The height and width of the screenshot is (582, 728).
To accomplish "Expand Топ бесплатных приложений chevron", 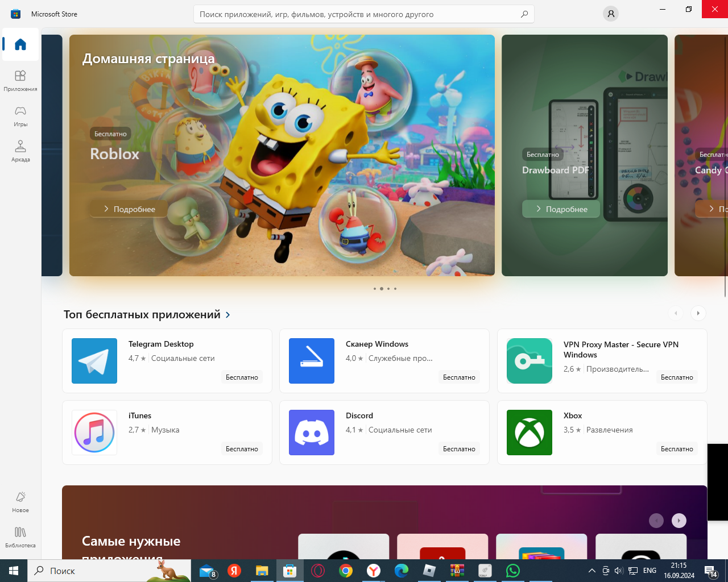I will tap(228, 315).
